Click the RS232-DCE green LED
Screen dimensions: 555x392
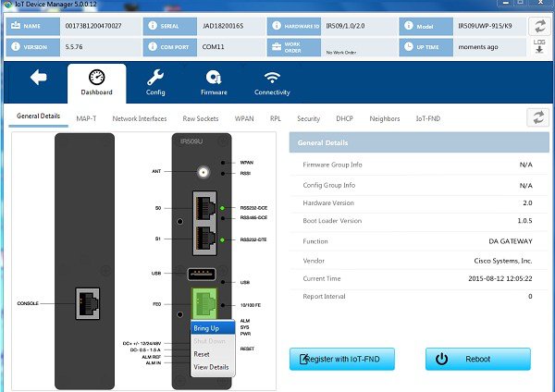[x=222, y=208]
